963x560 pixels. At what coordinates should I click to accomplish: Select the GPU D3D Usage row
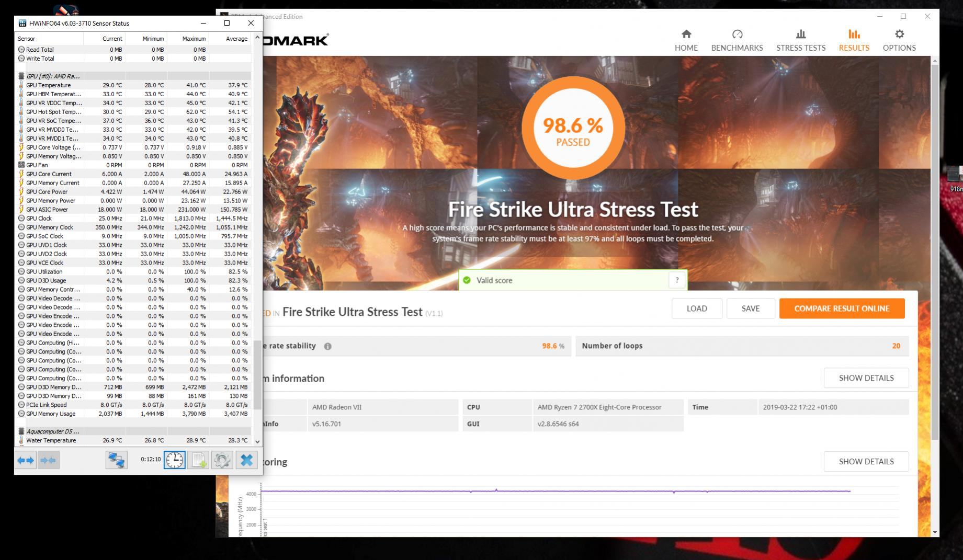(133, 281)
